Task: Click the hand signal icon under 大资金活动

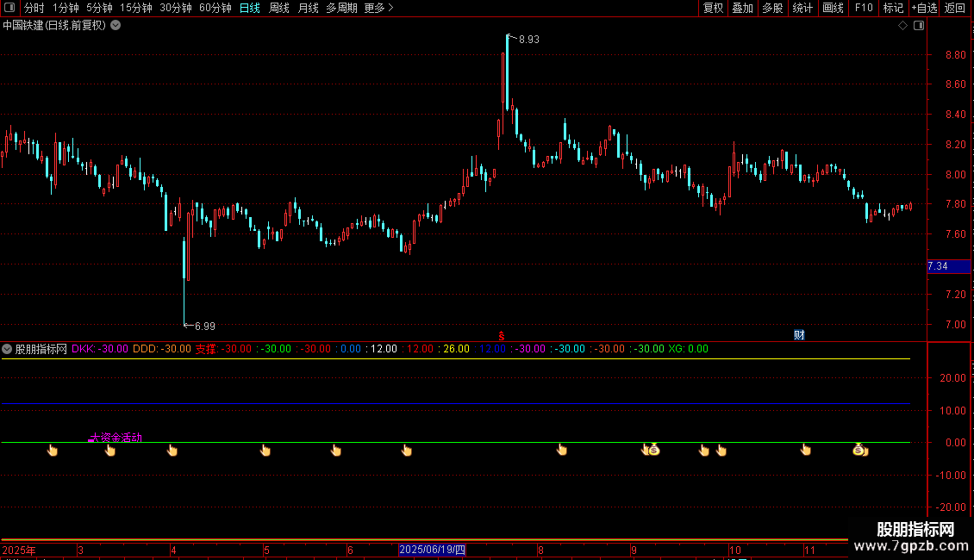Action: [x=110, y=450]
